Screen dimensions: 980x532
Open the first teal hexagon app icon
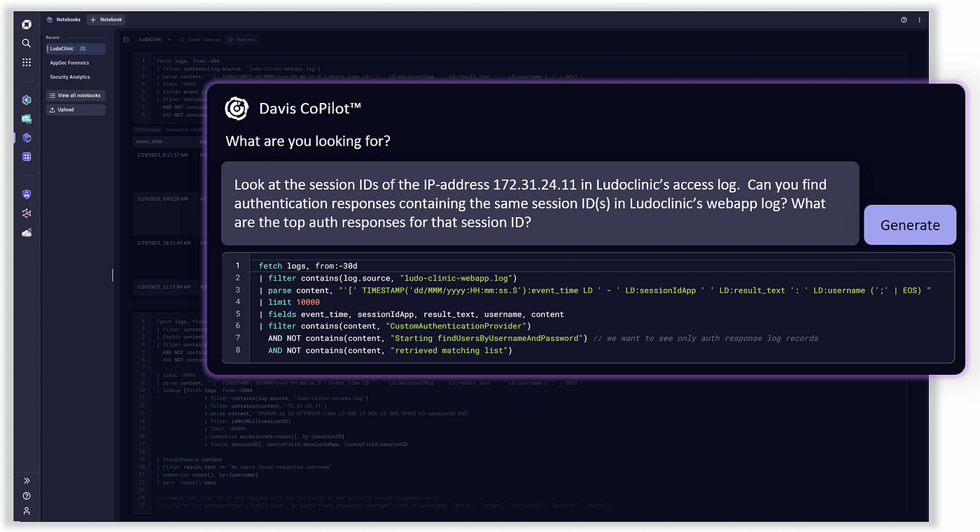(27, 100)
